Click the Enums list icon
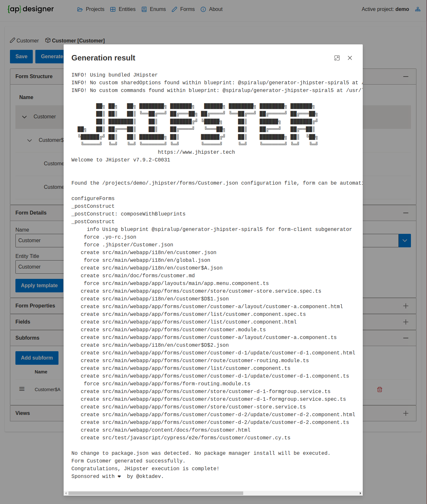The image size is (427, 504). (144, 9)
